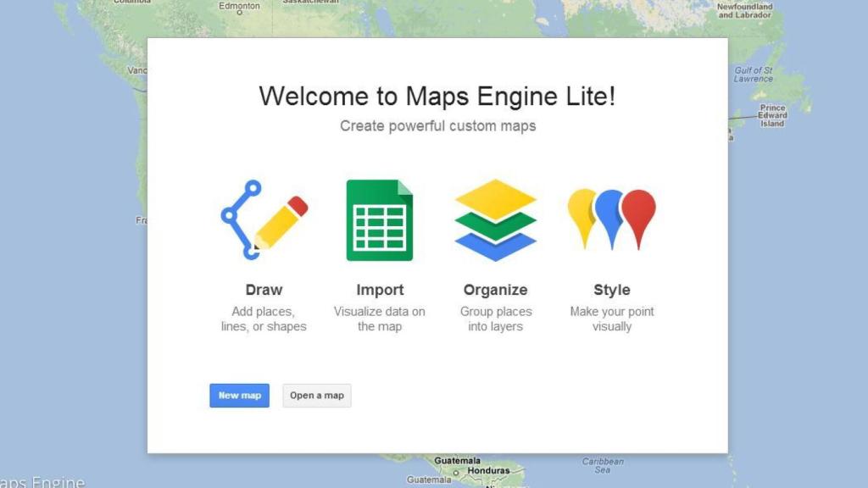Click the Welcome to Maps Engine Lite heading
Image resolution: width=868 pixels, height=488 pixels.
click(437, 96)
